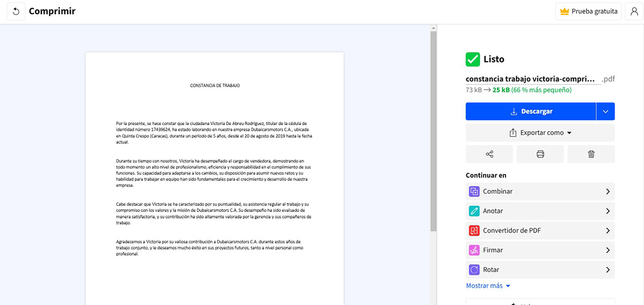Click the 66 % más pequeño text
Screen dimensions: 644x305
pos(541,90)
